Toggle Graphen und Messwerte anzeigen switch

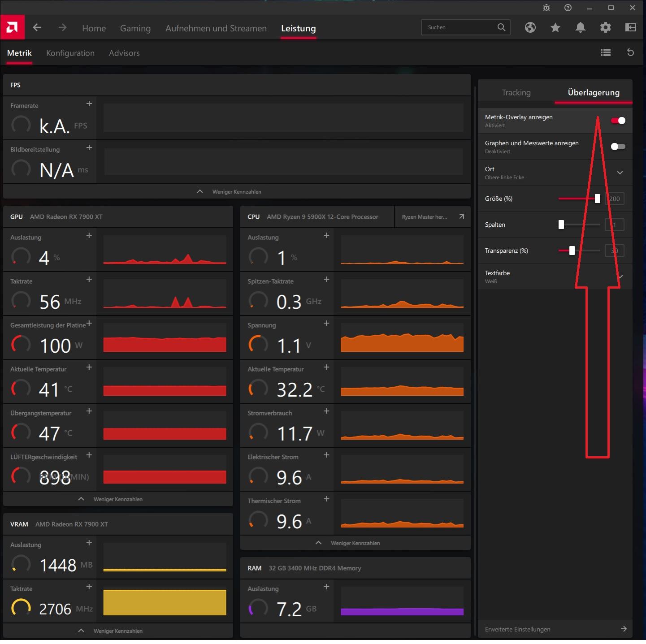(x=618, y=147)
